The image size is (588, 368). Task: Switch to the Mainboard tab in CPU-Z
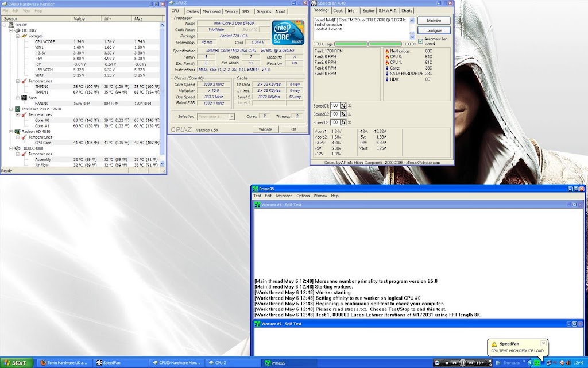pyautogui.click(x=211, y=11)
